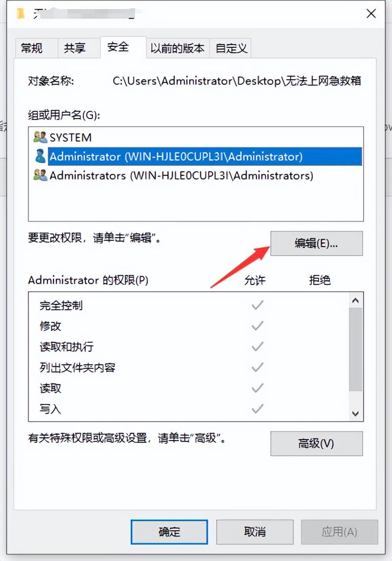392x561 pixels.
Task: Open the 共享 tab
Action: coord(75,48)
